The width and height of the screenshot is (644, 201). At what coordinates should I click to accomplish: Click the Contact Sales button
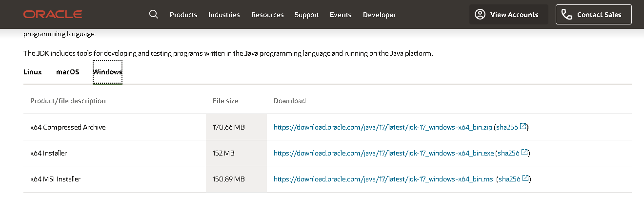tap(593, 15)
